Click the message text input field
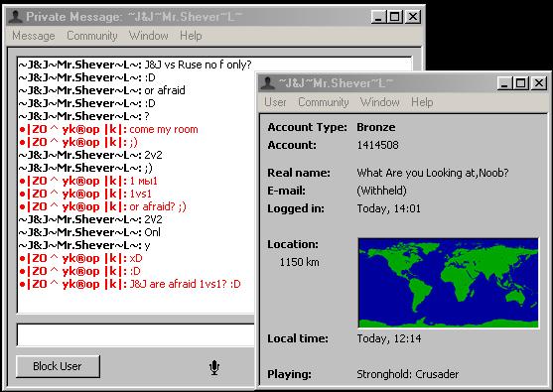The height and width of the screenshot is (392, 553). (136, 334)
